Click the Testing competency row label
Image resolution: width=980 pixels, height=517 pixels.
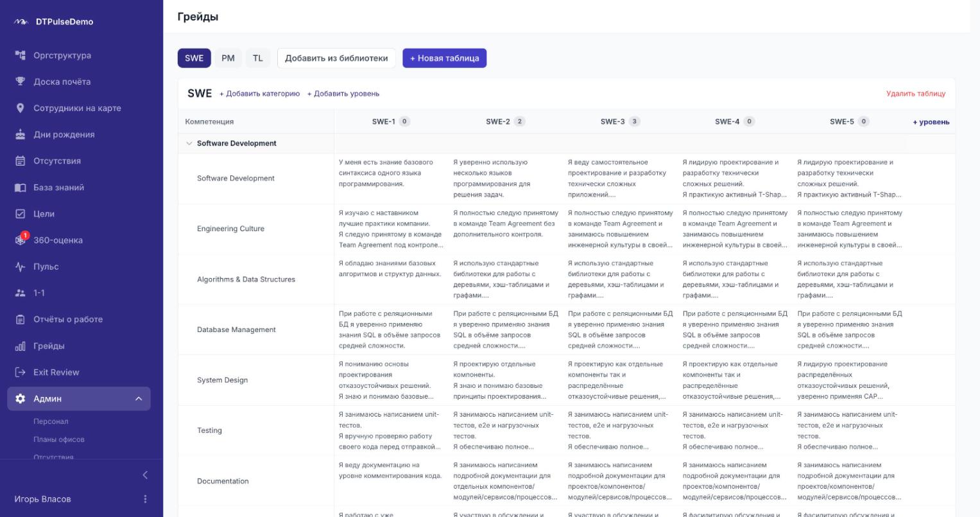tap(209, 430)
